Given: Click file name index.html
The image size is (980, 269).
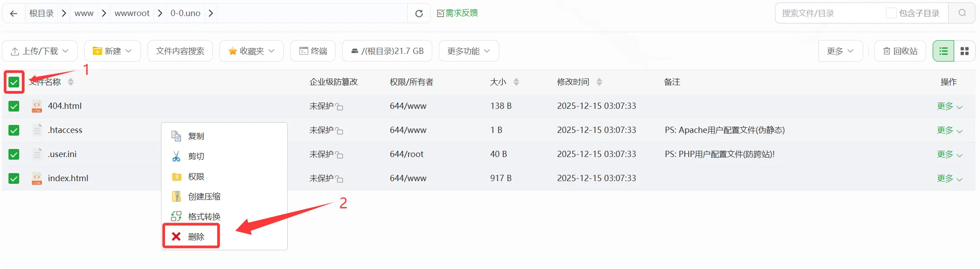Looking at the screenshot, I should pos(68,178).
